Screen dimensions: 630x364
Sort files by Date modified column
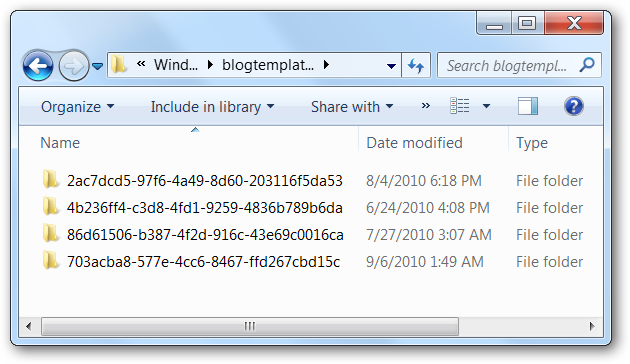pos(414,143)
